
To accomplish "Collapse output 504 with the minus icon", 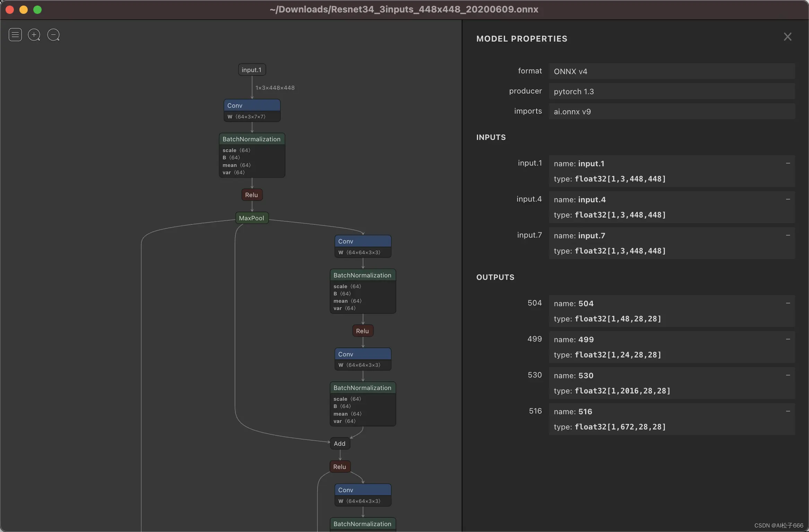I will coord(788,303).
